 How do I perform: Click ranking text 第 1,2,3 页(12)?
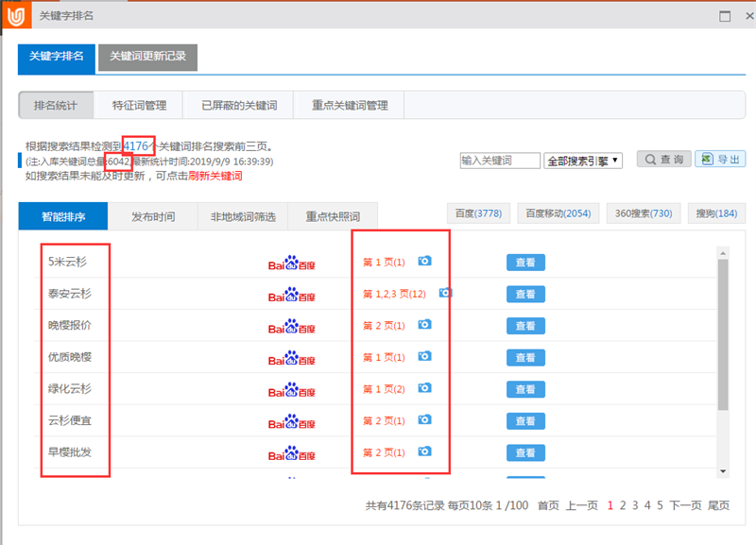(x=394, y=294)
